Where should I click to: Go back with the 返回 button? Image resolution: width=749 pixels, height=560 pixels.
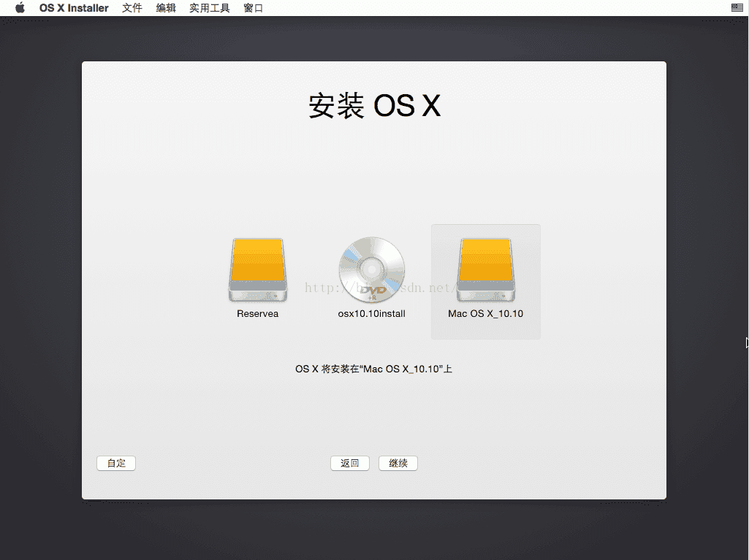(350, 463)
